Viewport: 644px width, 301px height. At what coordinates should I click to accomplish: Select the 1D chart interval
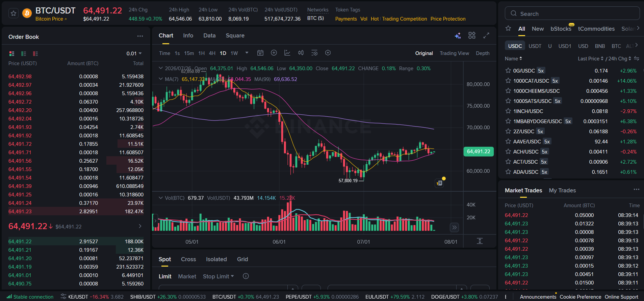[223, 53]
